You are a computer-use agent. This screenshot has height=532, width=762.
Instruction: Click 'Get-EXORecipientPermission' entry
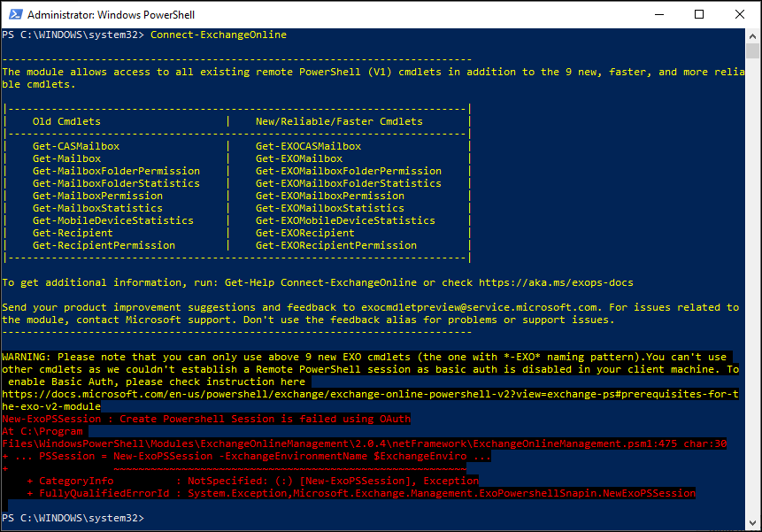pyautogui.click(x=336, y=245)
